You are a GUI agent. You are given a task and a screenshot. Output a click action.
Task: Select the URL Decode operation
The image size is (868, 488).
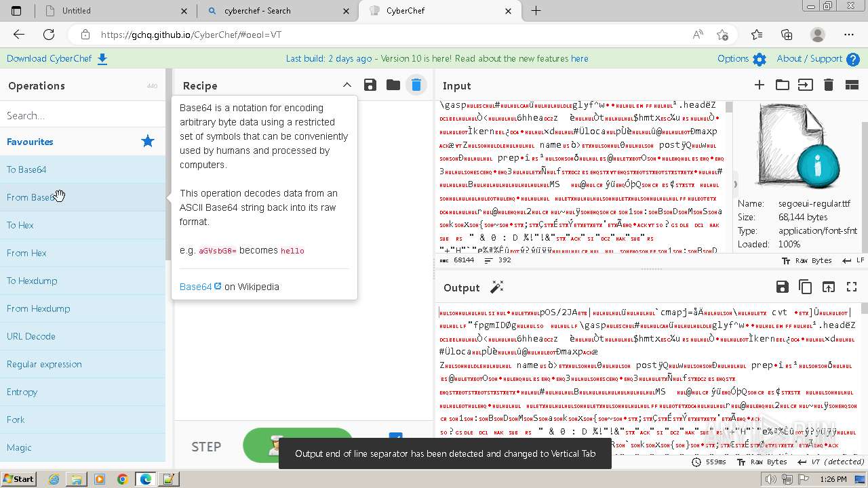pos(83,336)
